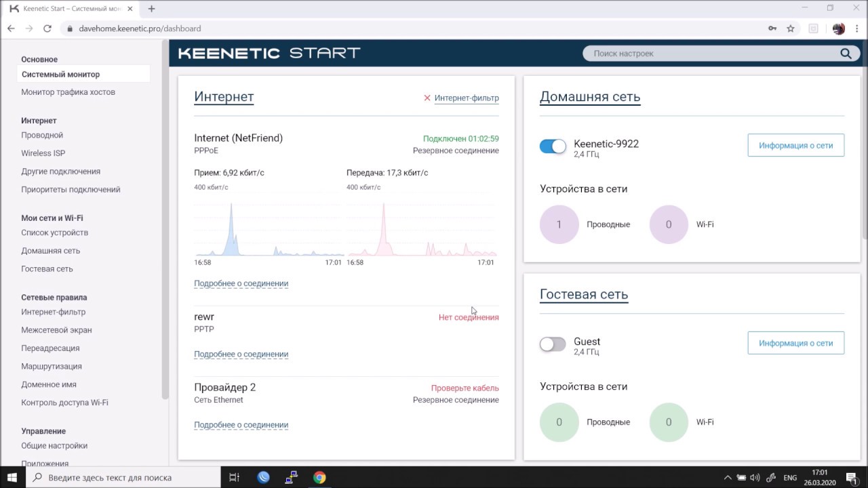This screenshot has width=868, height=488.
Task: Click Информация о сети for Keenetic-9922
Action: tap(795, 146)
